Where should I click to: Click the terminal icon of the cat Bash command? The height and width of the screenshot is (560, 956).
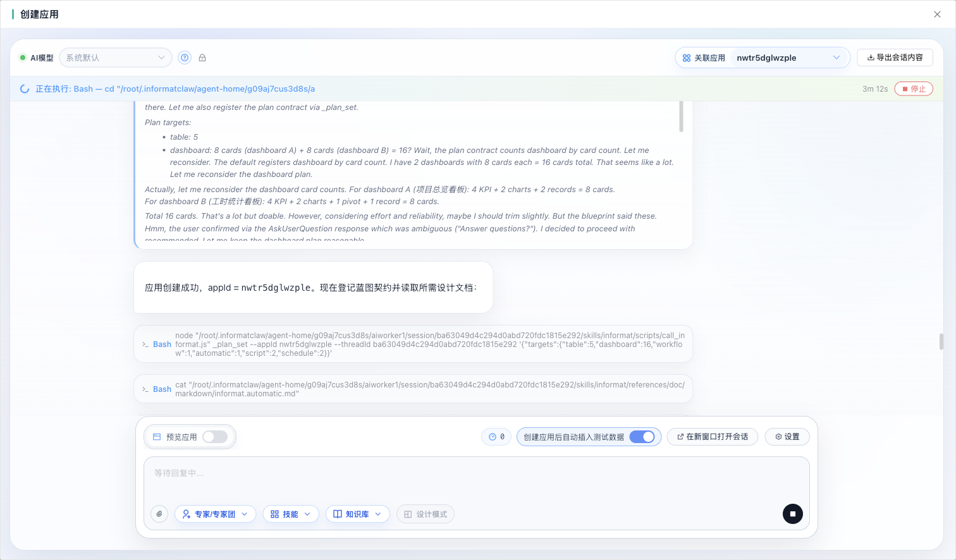(x=145, y=389)
